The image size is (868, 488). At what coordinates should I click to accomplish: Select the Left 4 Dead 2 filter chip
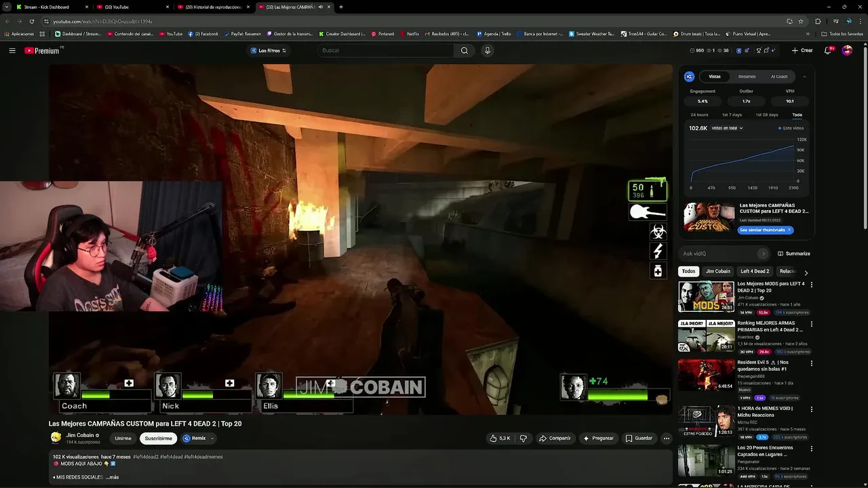(x=755, y=271)
